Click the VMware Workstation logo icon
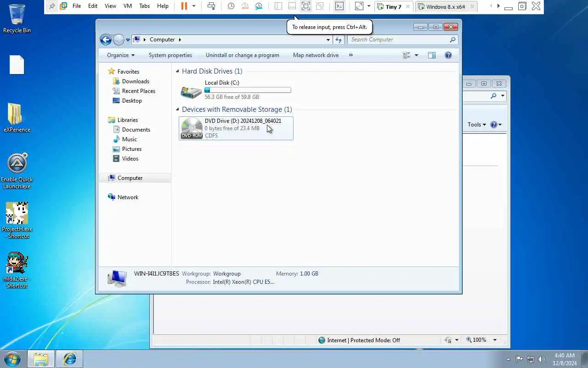Viewport: 588px width, 368px height. tap(63, 6)
